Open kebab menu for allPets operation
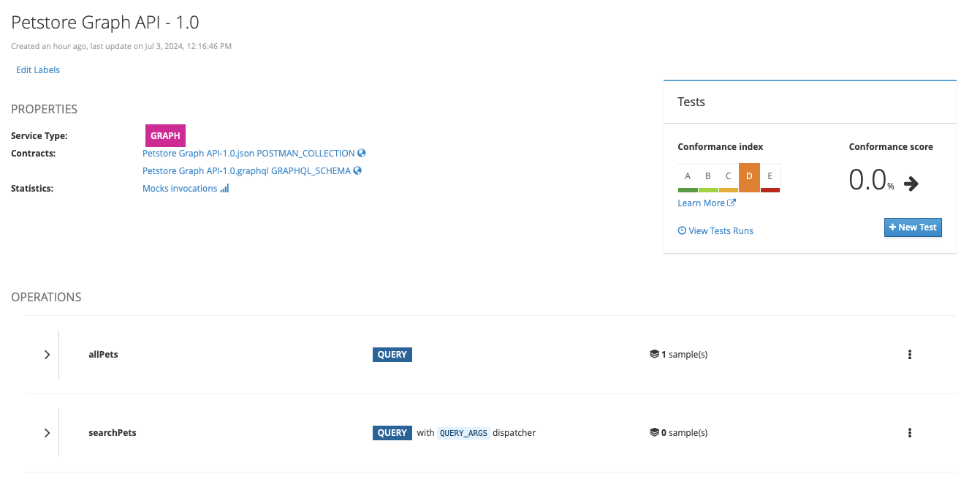The height and width of the screenshot is (501, 980). click(910, 355)
